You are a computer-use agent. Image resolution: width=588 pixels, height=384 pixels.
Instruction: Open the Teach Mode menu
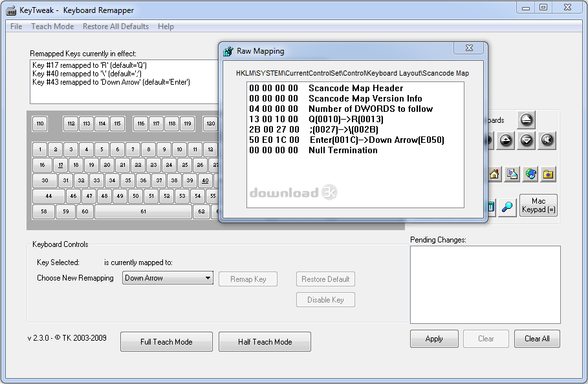click(x=52, y=27)
